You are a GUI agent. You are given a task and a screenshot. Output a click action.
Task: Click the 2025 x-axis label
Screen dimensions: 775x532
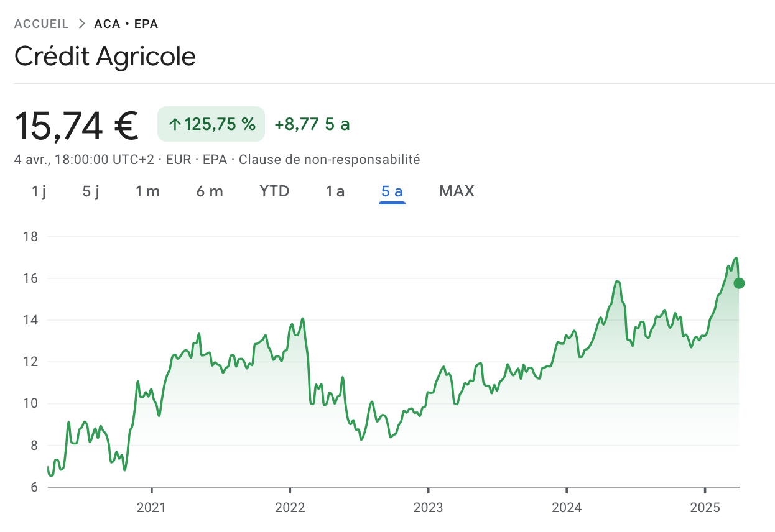pos(705,508)
